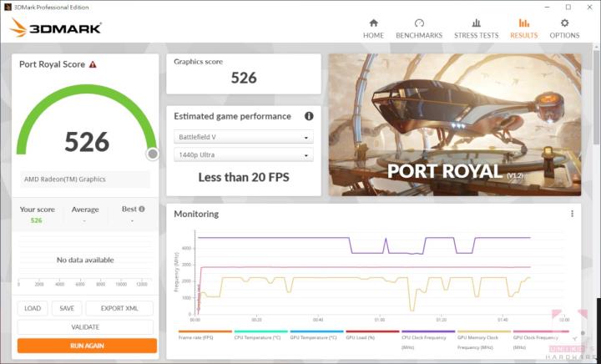Toggle GPU Load (%) legend
The width and height of the screenshot is (601, 364).
372,335
